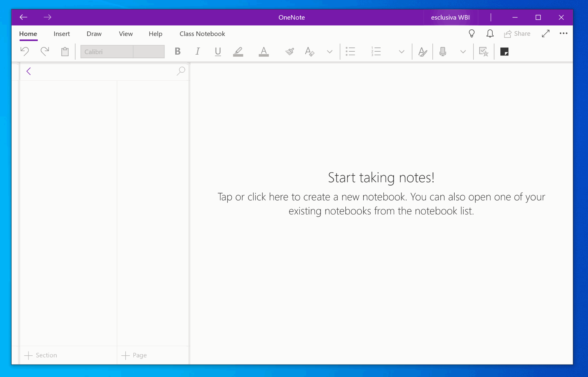
Task: Expand the additional formatting options dropdown
Action: point(330,52)
